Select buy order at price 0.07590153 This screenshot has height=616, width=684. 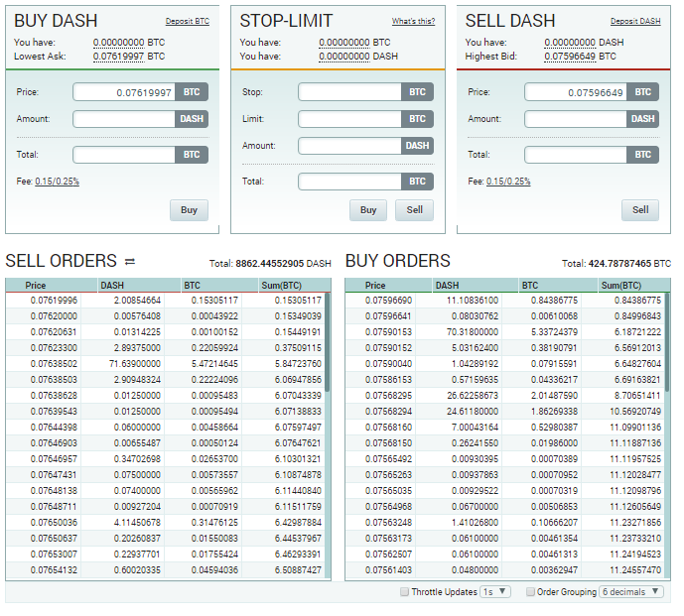click(x=505, y=332)
